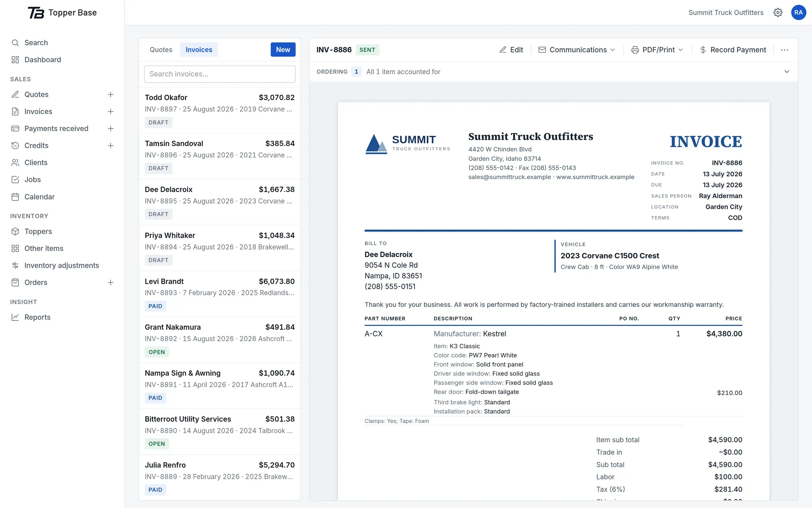The image size is (812, 508).
Task: Click the Payments received card icon
Action: (x=15, y=128)
